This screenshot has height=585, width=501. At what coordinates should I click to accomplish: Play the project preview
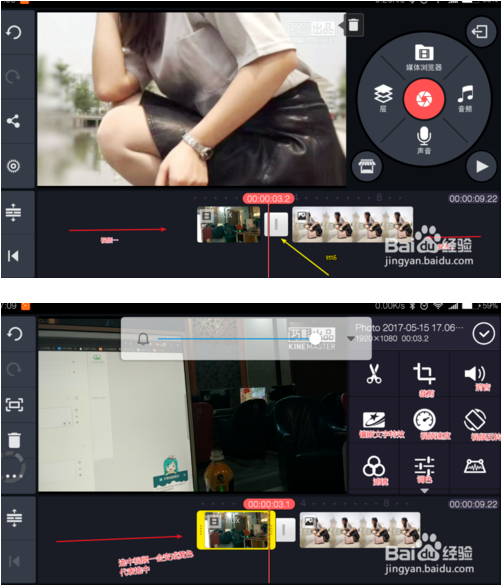coord(481,166)
